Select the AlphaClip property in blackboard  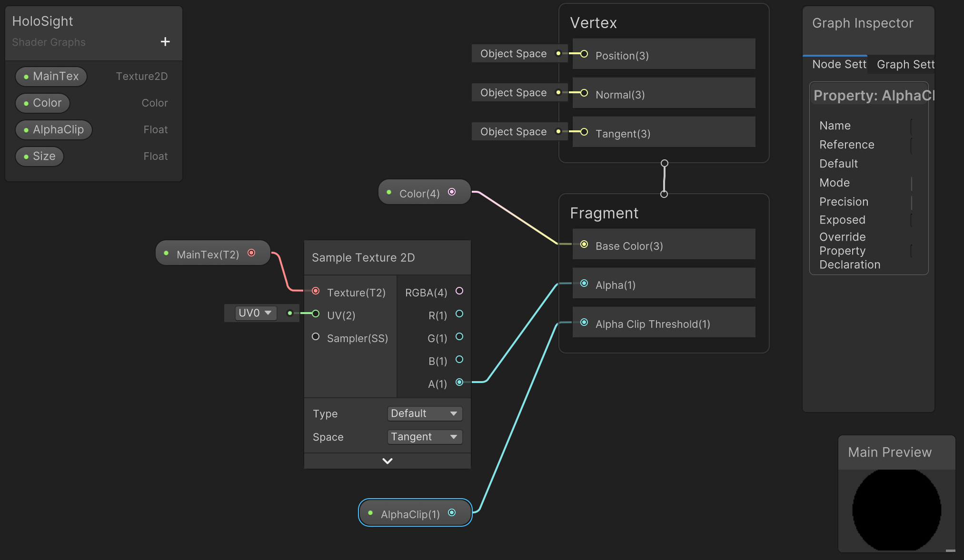click(54, 129)
